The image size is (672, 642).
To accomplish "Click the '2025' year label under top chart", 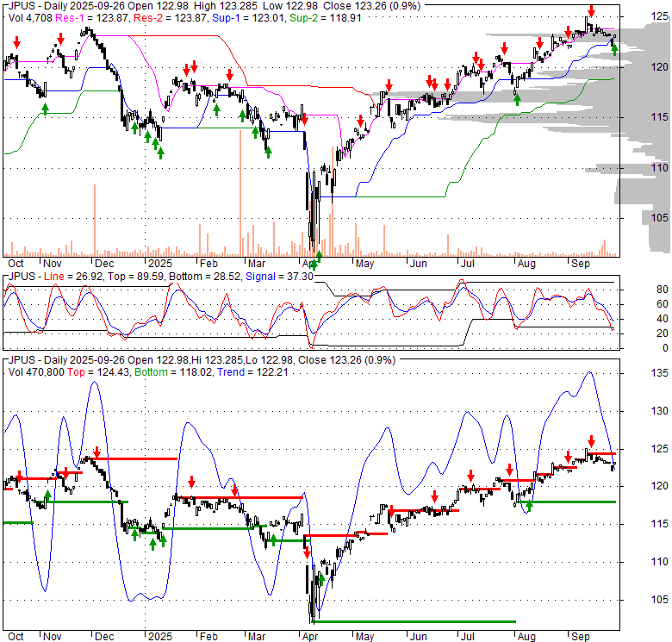I will pos(160,264).
